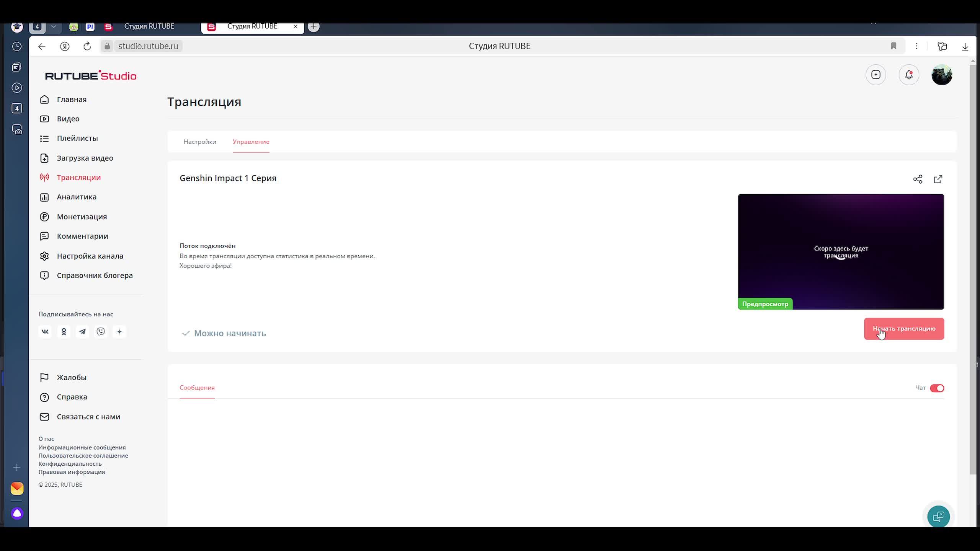980x551 pixels.
Task: Open the notifications bell
Action: [909, 75]
